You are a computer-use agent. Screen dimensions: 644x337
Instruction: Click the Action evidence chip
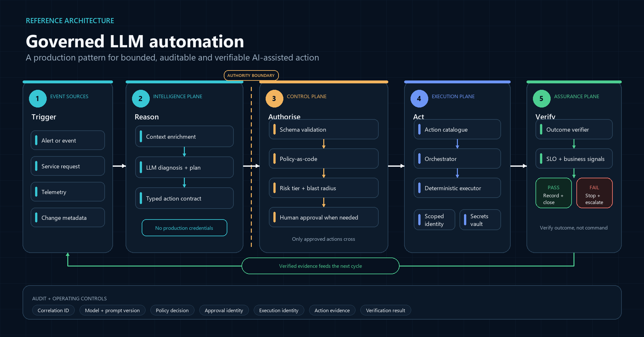(x=332, y=310)
